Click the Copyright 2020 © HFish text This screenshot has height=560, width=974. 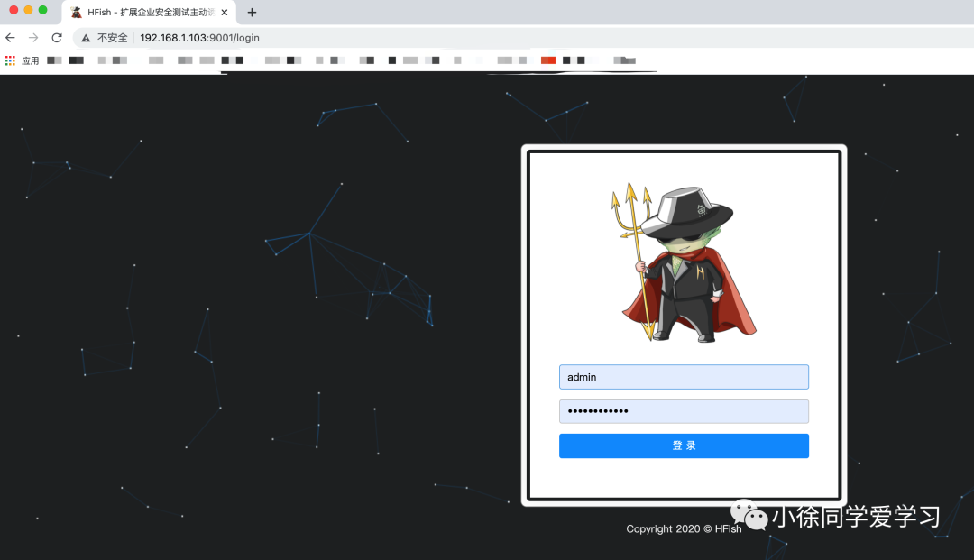(684, 529)
